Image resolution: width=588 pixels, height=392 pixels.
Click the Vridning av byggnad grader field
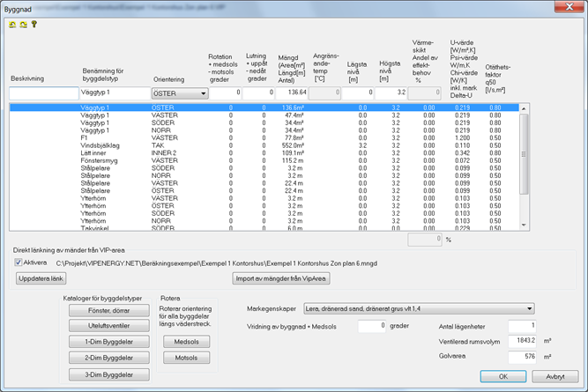[372, 326]
